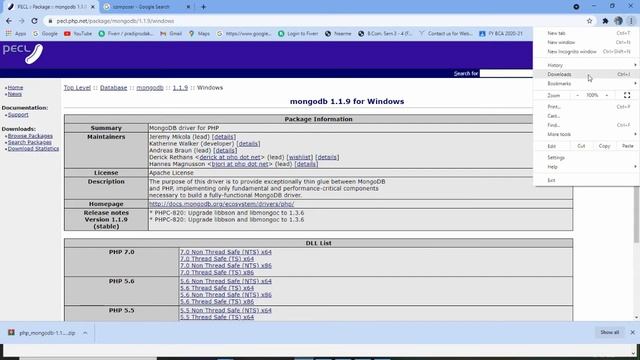Viewport: 640px width, 360px height.
Task: Download 5.5 Non Thread Safe (NTS) x64
Action: (x=226, y=311)
